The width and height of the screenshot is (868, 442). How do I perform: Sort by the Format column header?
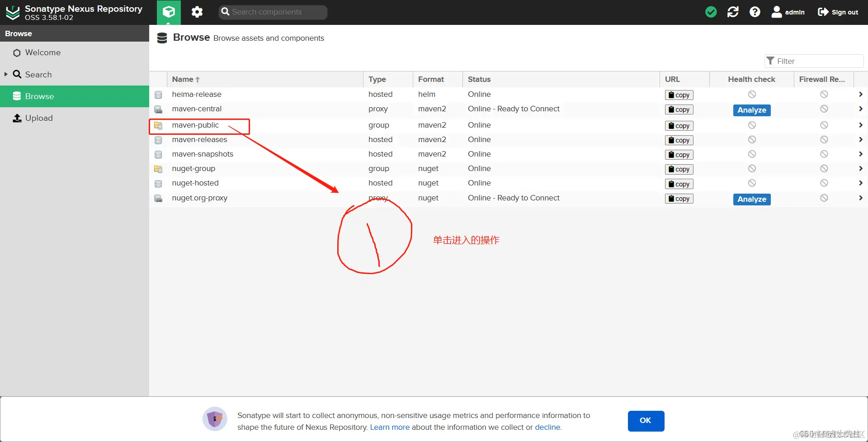(438, 79)
